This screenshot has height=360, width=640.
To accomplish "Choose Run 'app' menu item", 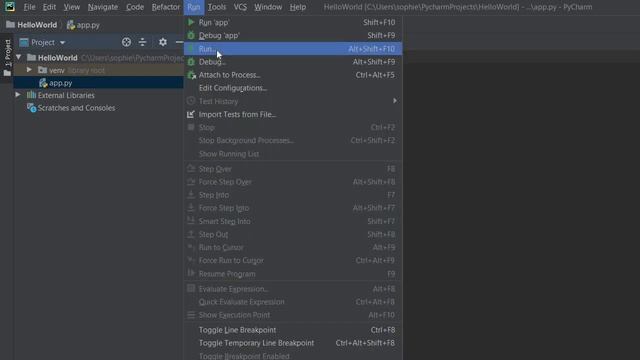I will pyautogui.click(x=293, y=22).
